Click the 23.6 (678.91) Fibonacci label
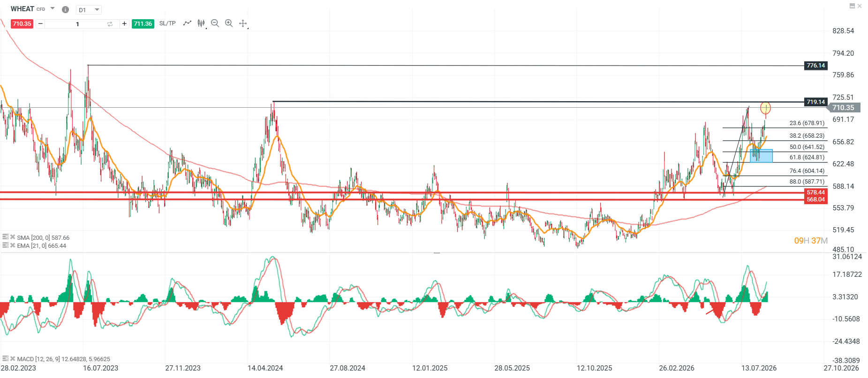Image resolution: width=868 pixels, height=378 pixels. 807,123
